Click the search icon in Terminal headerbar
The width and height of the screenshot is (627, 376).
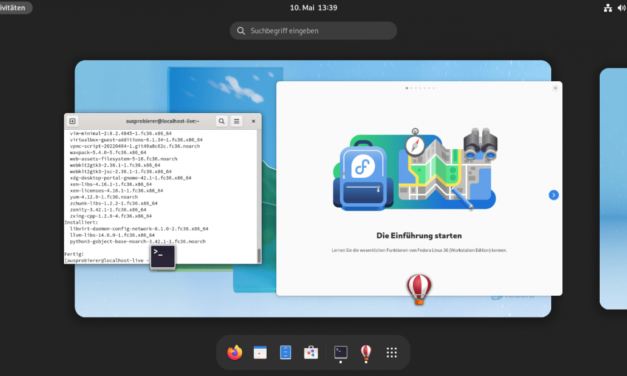[222, 121]
